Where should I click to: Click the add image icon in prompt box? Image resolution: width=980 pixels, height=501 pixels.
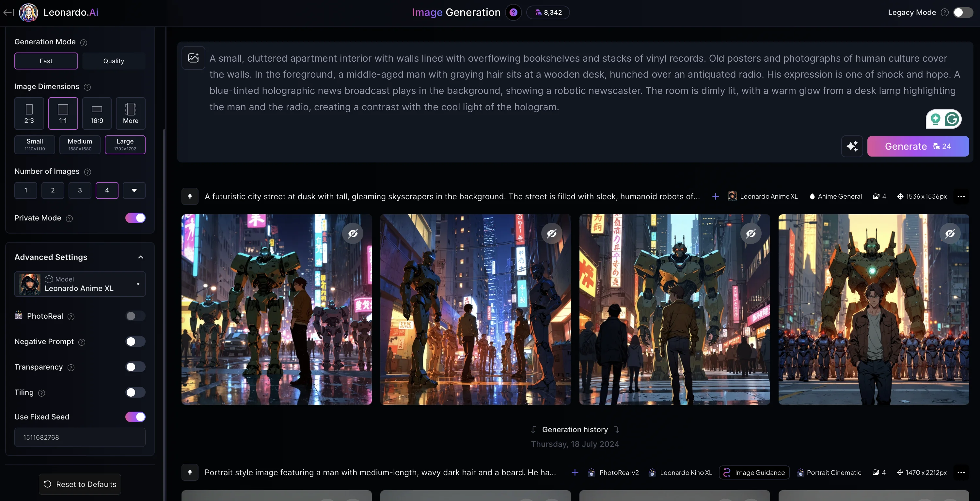[x=193, y=58]
